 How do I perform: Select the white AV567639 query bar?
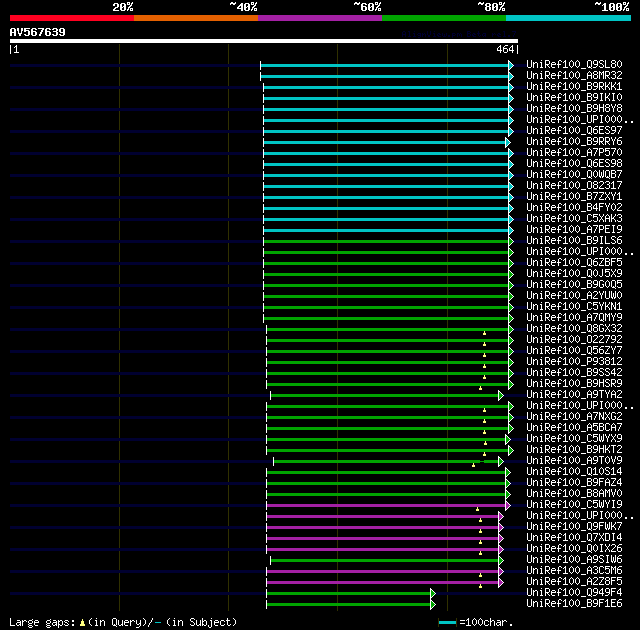click(264, 41)
